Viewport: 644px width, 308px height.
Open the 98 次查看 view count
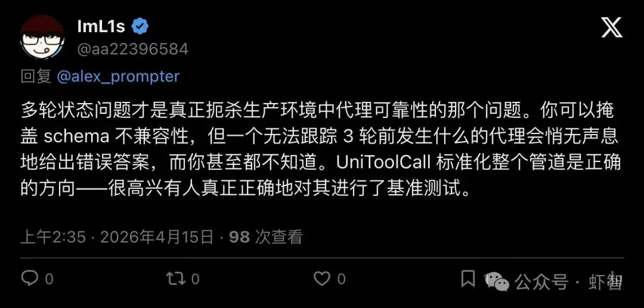click(266, 237)
